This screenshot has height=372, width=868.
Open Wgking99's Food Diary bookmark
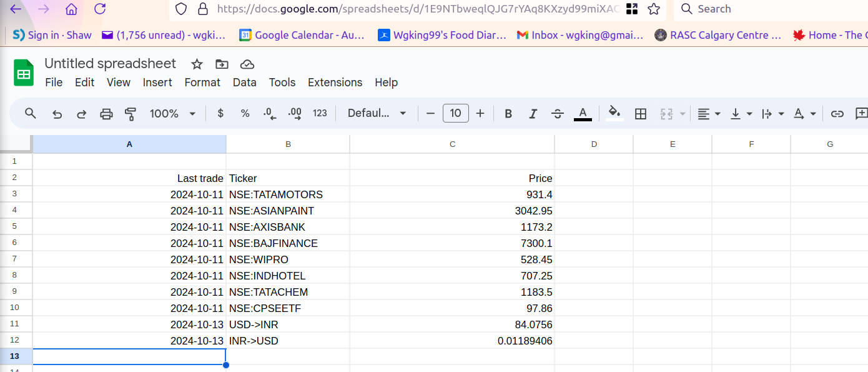[442, 35]
